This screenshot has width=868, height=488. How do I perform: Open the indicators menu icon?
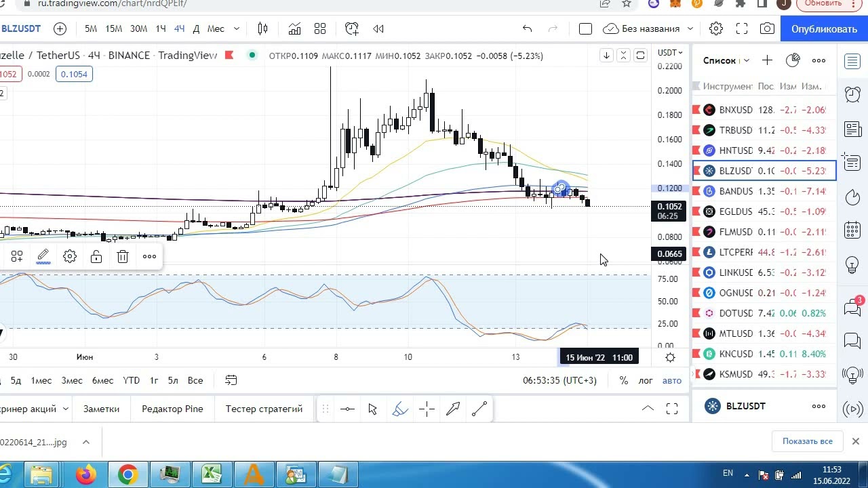[294, 28]
